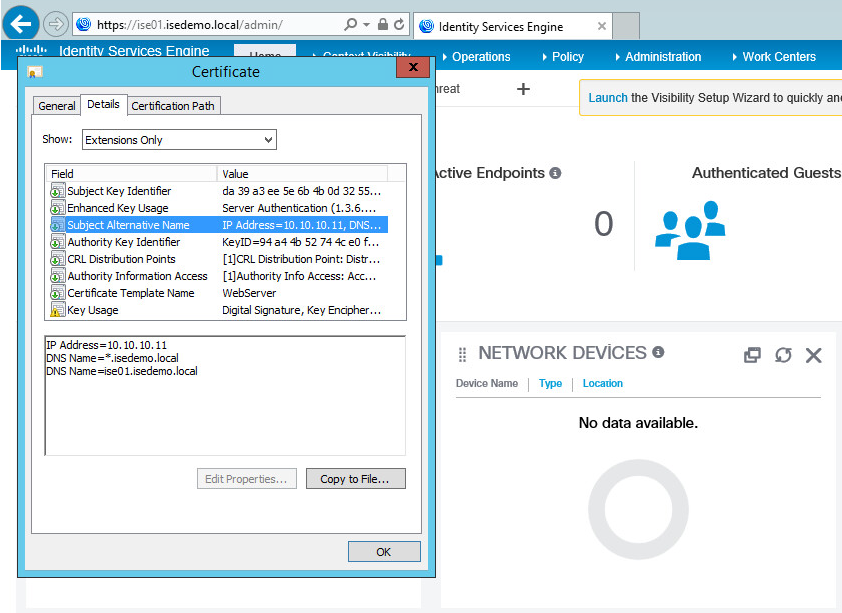Close the NETWORK DEVICES dashlet
Image resolution: width=842 pixels, height=613 pixels.
814,355
